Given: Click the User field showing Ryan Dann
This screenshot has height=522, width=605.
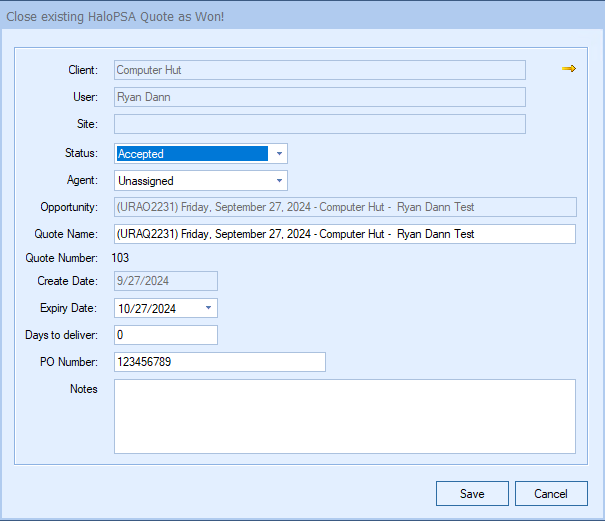Looking at the screenshot, I should click(319, 97).
